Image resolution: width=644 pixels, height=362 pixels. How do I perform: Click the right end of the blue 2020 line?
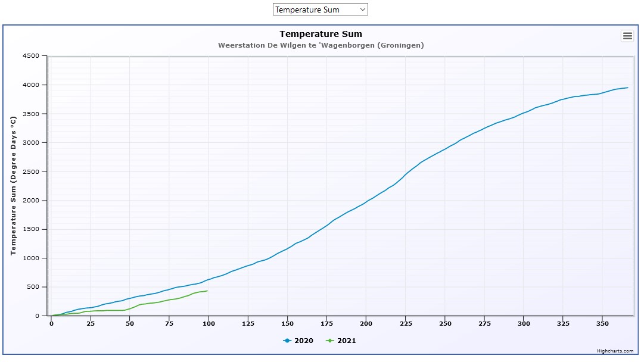pyautogui.click(x=627, y=88)
